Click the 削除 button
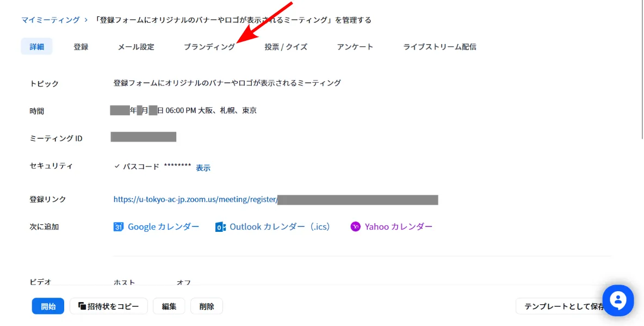Screen dimensions: 644x326 pos(206,306)
